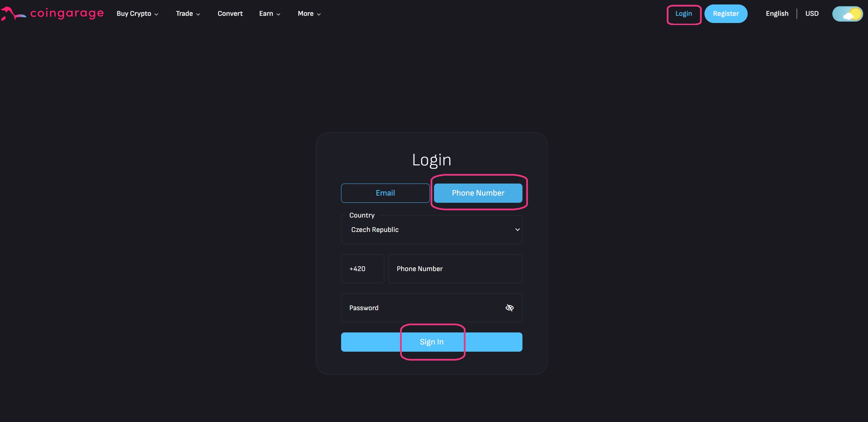Image resolution: width=868 pixels, height=422 pixels.
Task: Focus the Phone Number input field
Action: [x=455, y=269]
